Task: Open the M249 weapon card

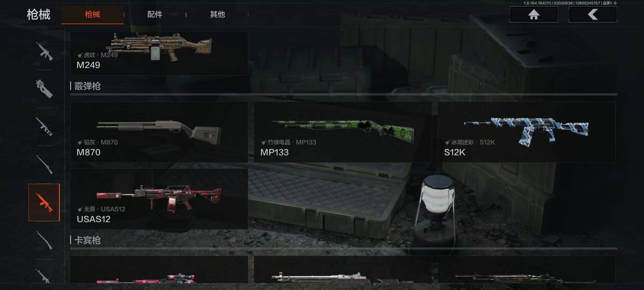Action: (x=159, y=54)
